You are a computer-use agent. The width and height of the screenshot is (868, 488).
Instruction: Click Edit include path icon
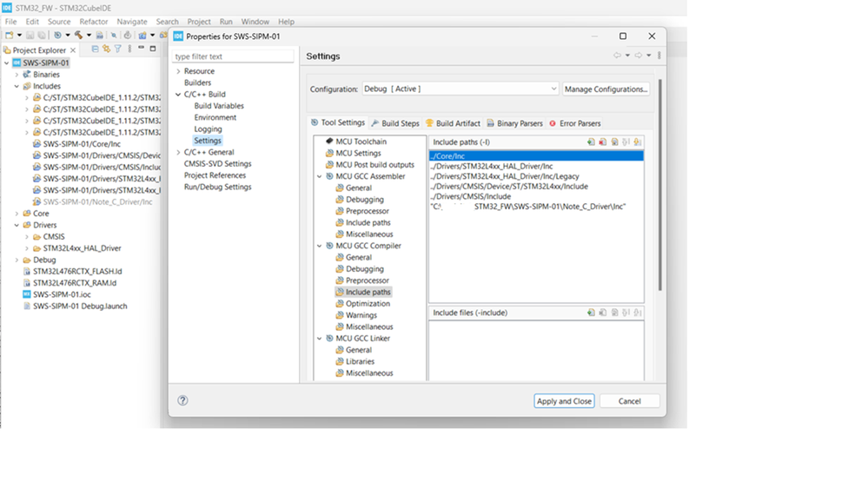tap(614, 142)
